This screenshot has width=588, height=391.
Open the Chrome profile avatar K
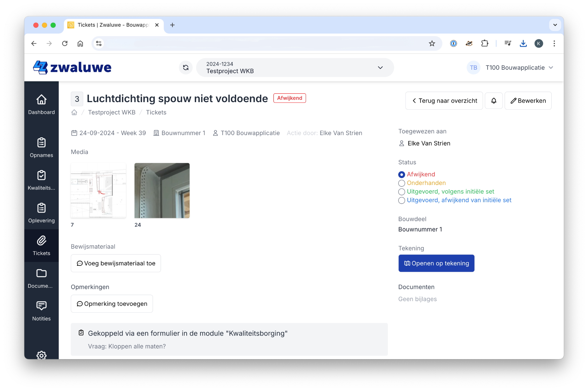(x=539, y=43)
